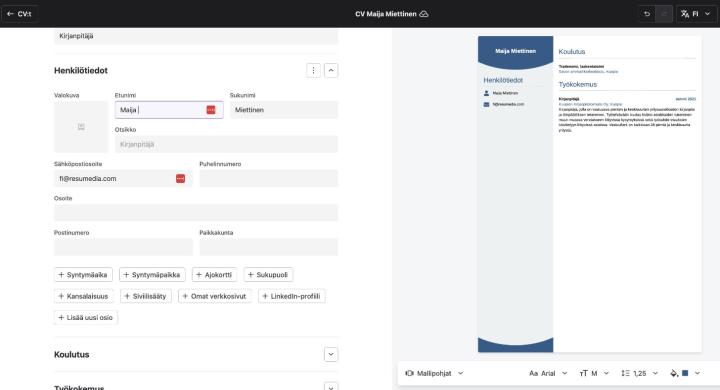Click Henkilötiedot heading in CV preview
Viewport: 720px width, 390px height.
click(503, 80)
